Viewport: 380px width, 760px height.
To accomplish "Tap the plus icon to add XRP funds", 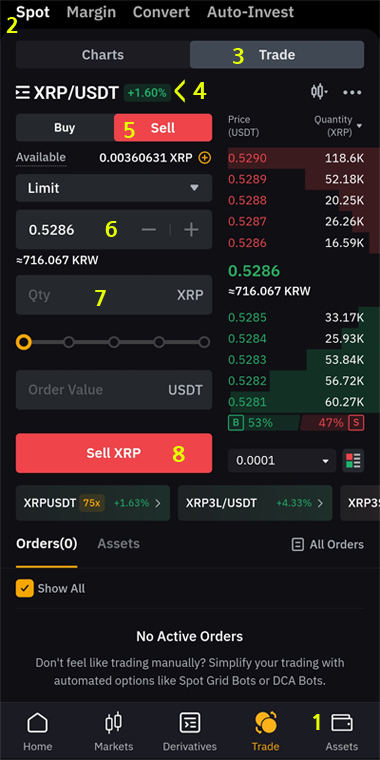I will coord(205,158).
